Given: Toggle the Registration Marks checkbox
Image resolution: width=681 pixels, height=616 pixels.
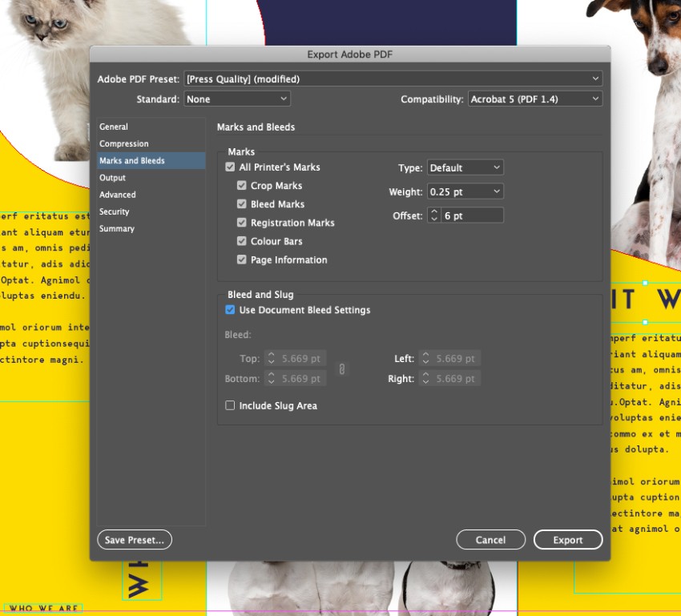Looking at the screenshot, I should pos(241,223).
